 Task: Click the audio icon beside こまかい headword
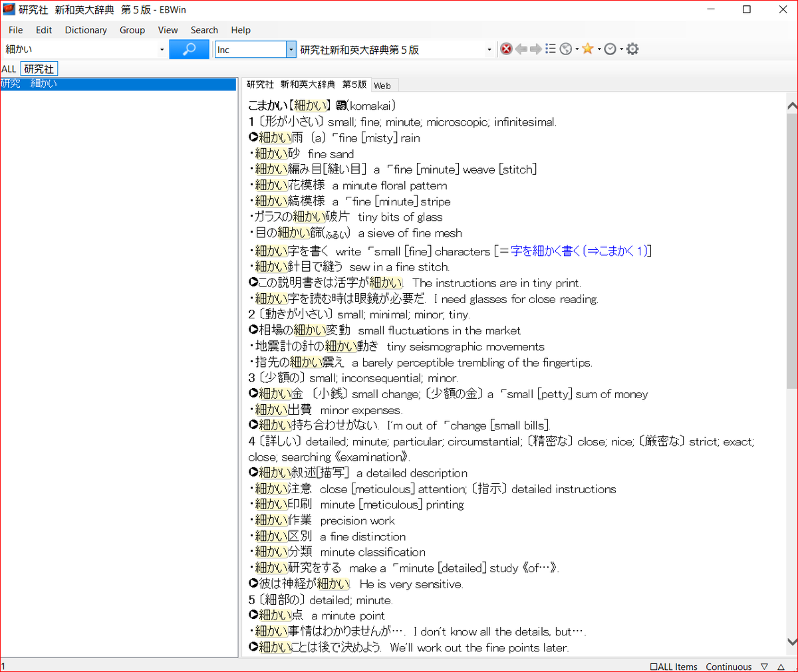tap(341, 106)
